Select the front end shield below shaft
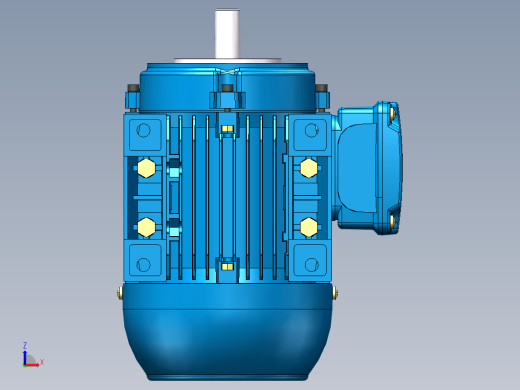Image resolution: width=520 pixels, height=390 pixels. click(x=227, y=87)
